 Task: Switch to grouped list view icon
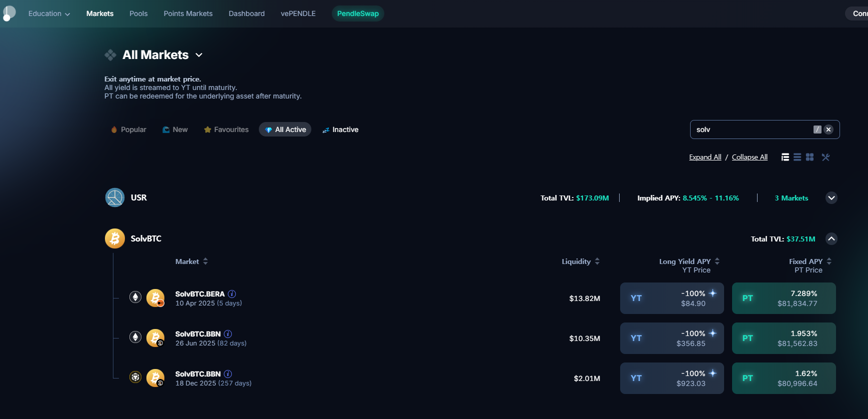tap(785, 157)
